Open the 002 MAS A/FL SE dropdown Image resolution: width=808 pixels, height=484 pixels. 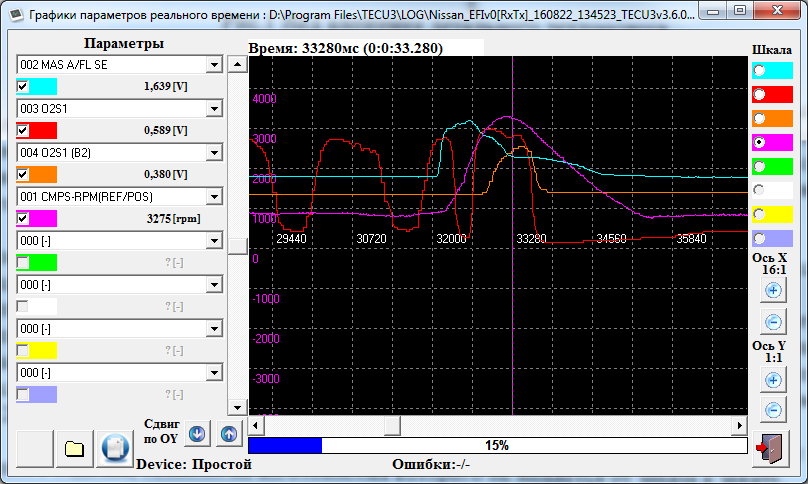pos(212,64)
